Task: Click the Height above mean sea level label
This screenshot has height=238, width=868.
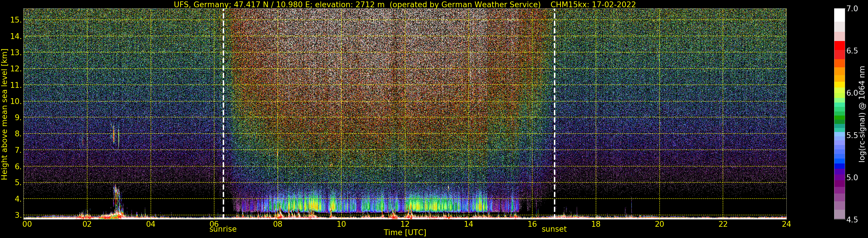Action: point(4,113)
